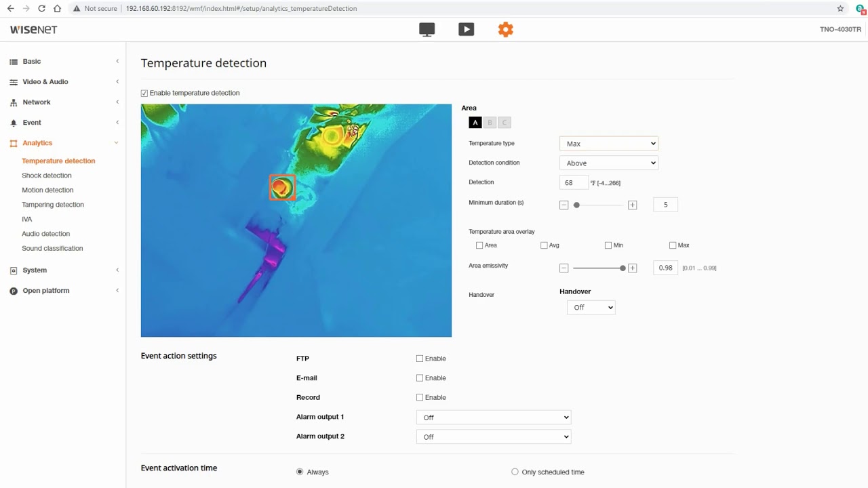Click the Basic list icon in sidebar

(x=14, y=62)
